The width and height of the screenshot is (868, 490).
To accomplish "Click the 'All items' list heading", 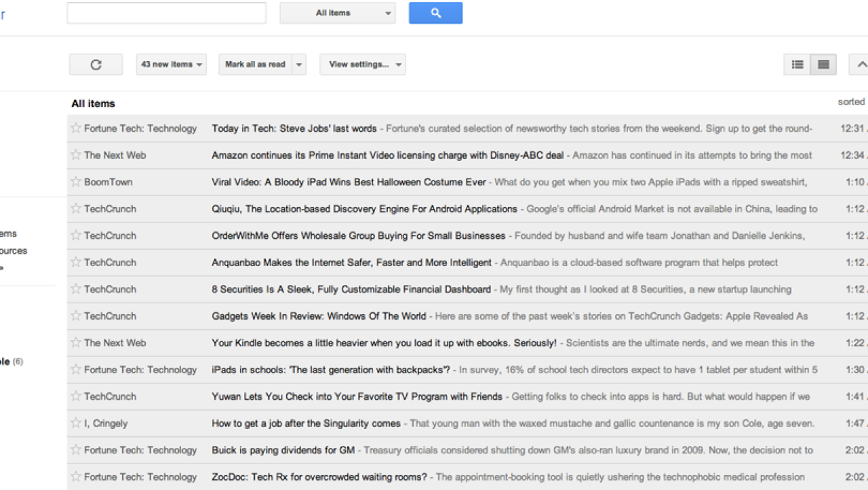I will tap(93, 103).
